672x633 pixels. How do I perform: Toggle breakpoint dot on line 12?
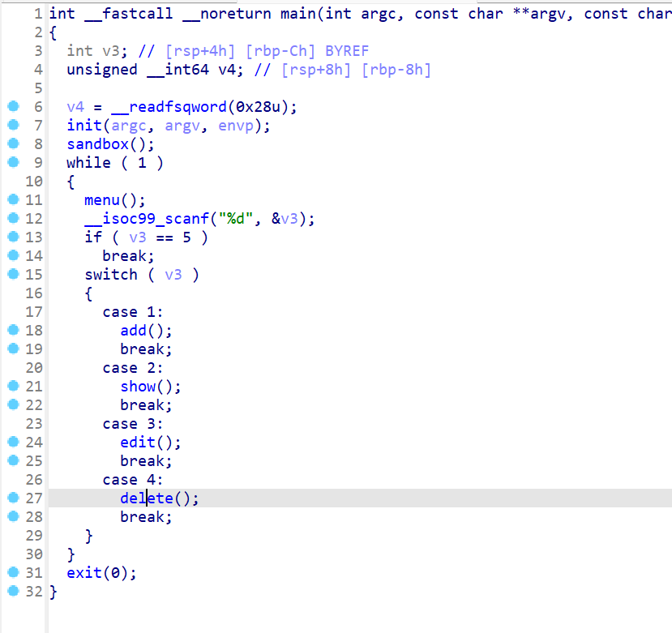pyautogui.click(x=14, y=218)
